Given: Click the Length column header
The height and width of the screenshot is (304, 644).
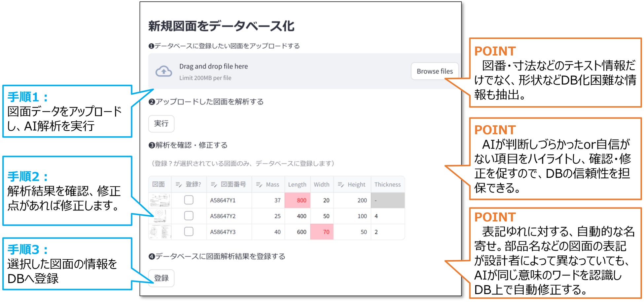Looking at the screenshot, I should point(297,185).
